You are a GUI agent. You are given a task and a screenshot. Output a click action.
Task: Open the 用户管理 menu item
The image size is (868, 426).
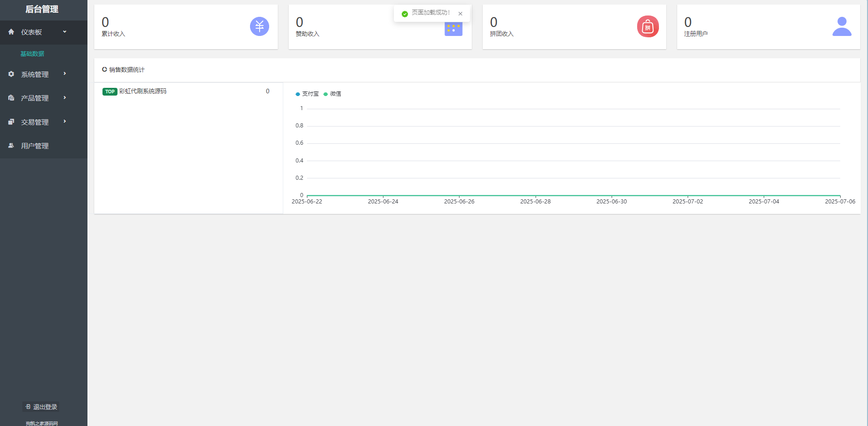[x=35, y=146]
